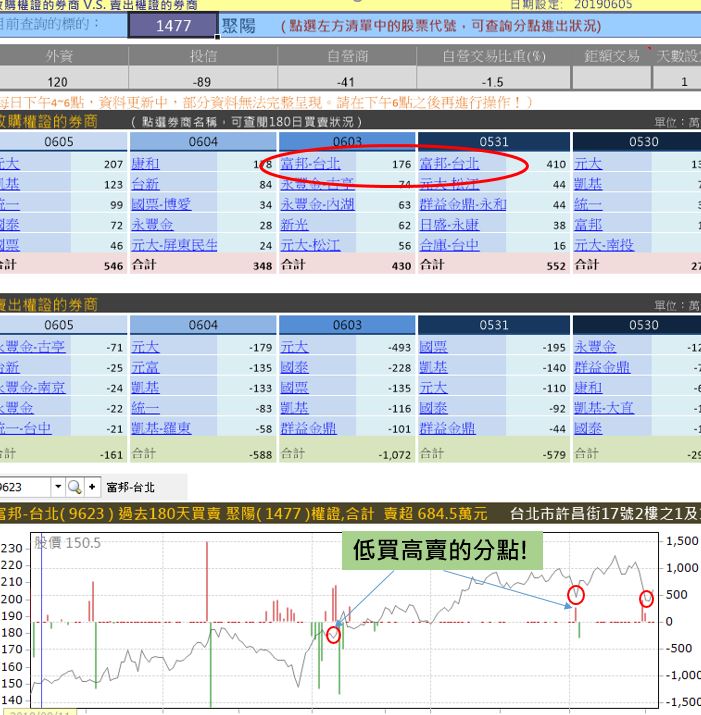701x715 pixels.
Task: Open 康和 link with buy value 178
Action: [x=145, y=164]
